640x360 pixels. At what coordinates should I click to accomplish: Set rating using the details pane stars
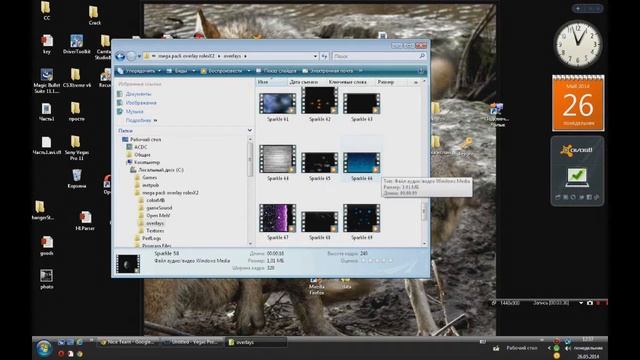tap(377, 260)
